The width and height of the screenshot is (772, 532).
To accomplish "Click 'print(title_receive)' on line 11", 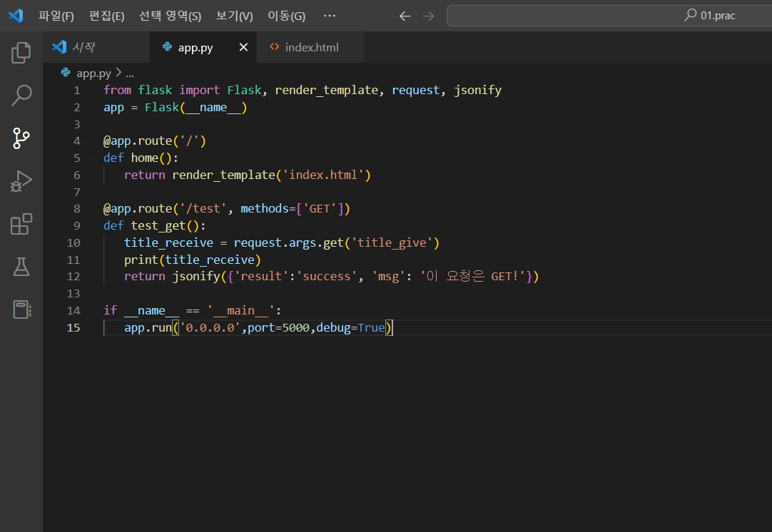I will click(x=193, y=260).
